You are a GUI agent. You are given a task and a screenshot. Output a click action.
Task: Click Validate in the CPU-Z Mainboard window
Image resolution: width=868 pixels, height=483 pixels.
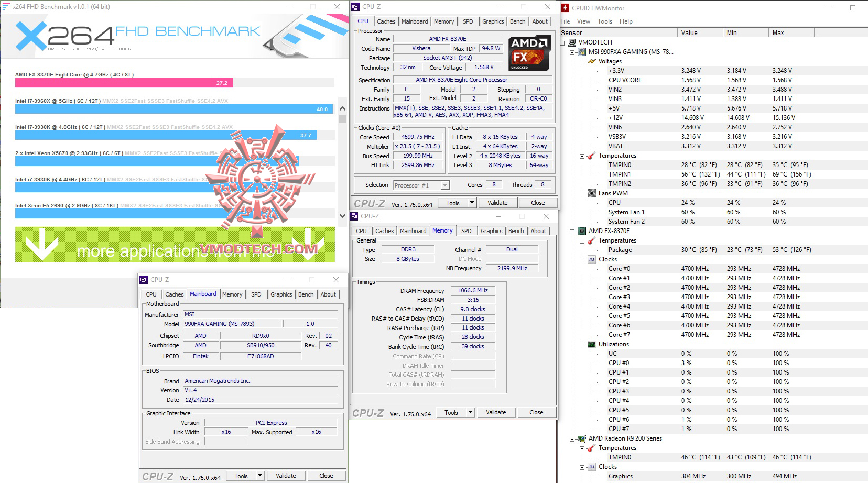(286, 476)
